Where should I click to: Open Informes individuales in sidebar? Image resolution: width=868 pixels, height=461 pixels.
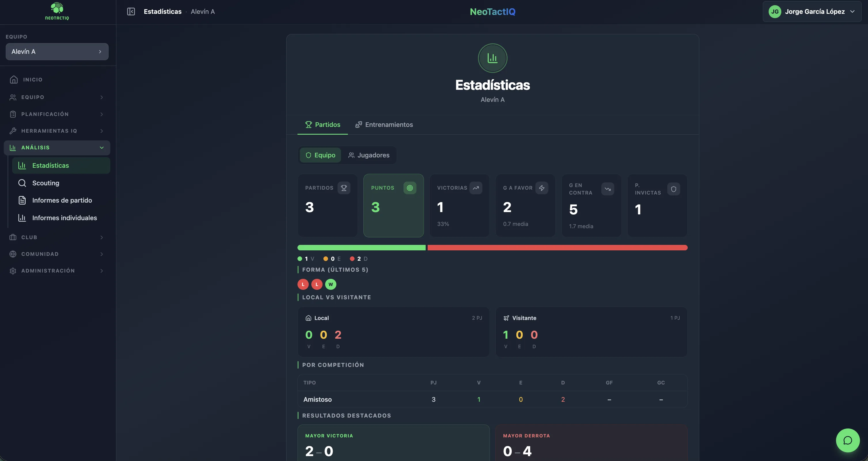coord(61,218)
